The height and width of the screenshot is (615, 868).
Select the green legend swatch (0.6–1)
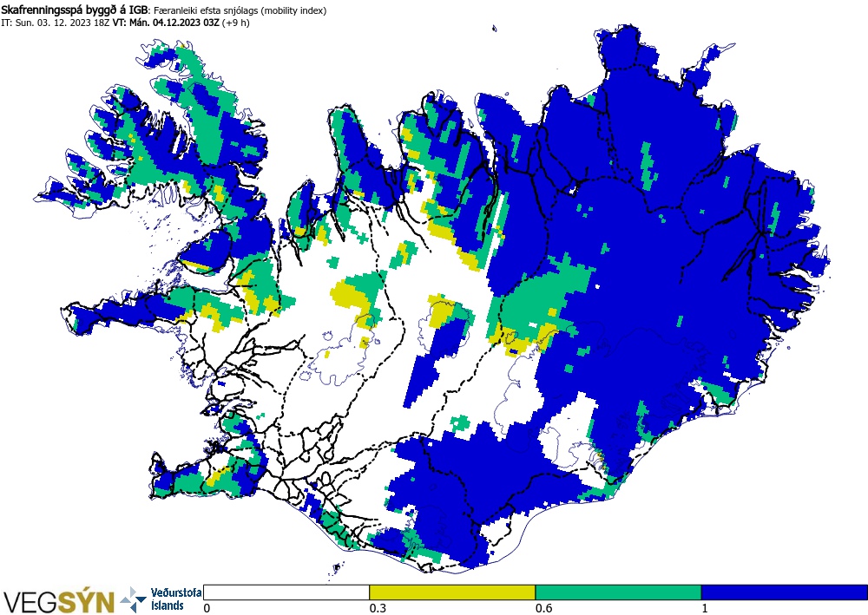(x=618, y=592)
